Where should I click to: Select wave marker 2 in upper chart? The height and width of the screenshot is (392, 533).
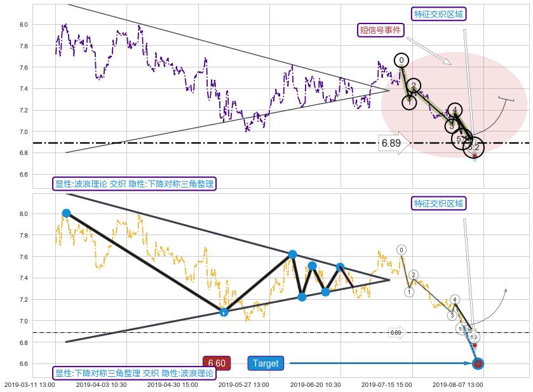point(413,86)
